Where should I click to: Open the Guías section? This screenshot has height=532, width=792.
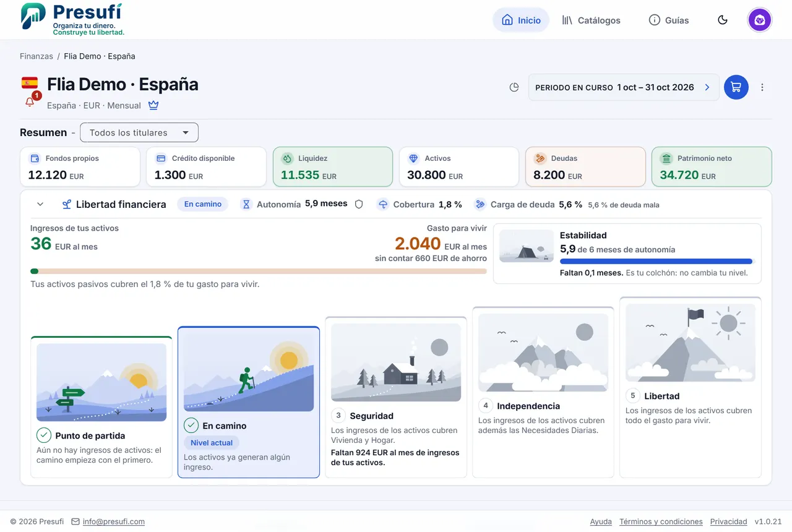[669, 20]
